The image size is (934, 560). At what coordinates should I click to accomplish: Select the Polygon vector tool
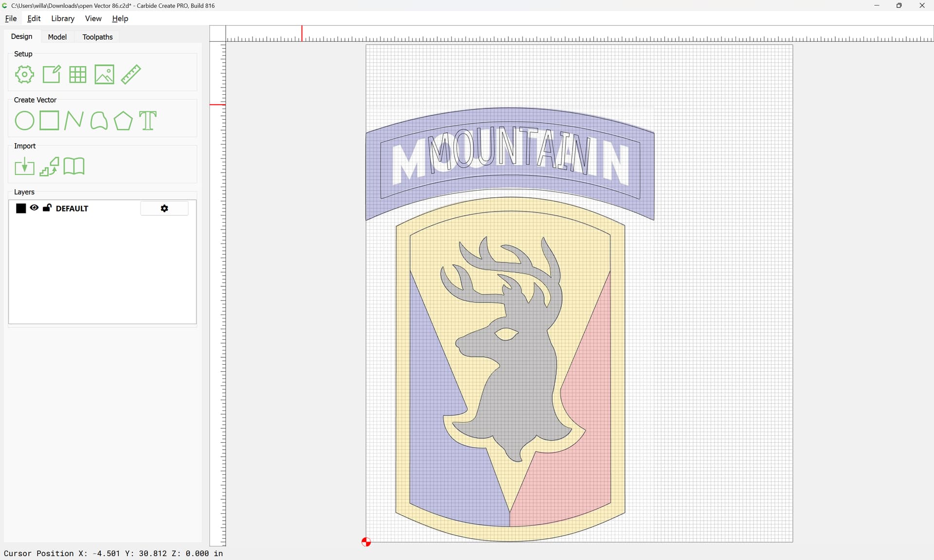[123, 121]
